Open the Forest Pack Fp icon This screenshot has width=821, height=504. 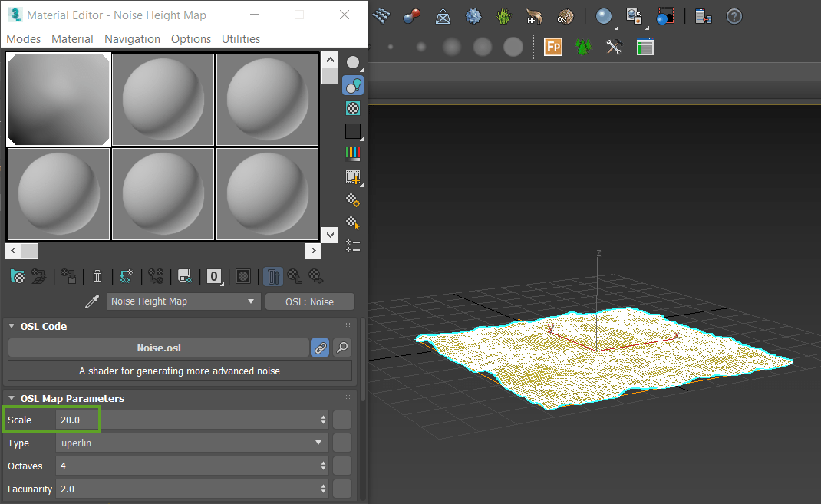click(x=552, y=47)
